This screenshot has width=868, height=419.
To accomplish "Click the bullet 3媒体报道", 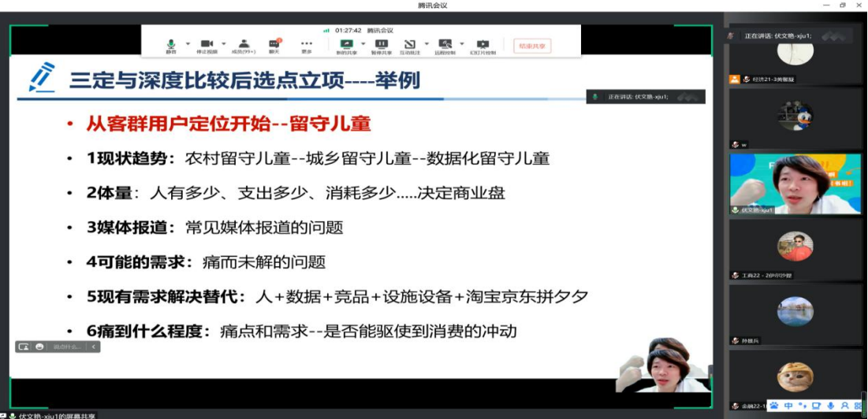I will 126,228.
